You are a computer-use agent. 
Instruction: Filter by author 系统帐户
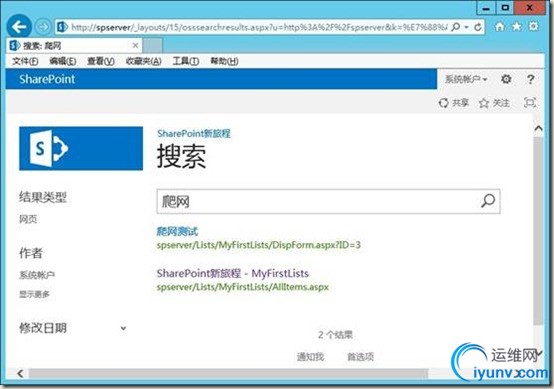37,275
